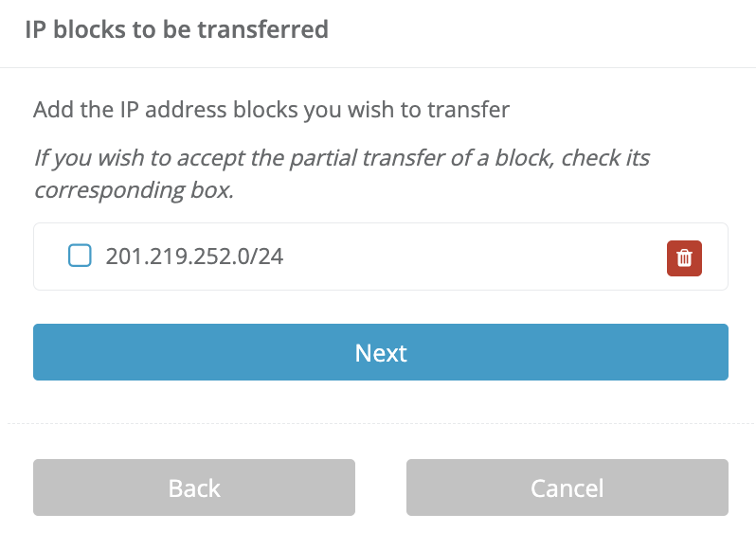The image size is (756, 549).
Task: Enable partial transfer for the listed block
Action: point(80,256)
